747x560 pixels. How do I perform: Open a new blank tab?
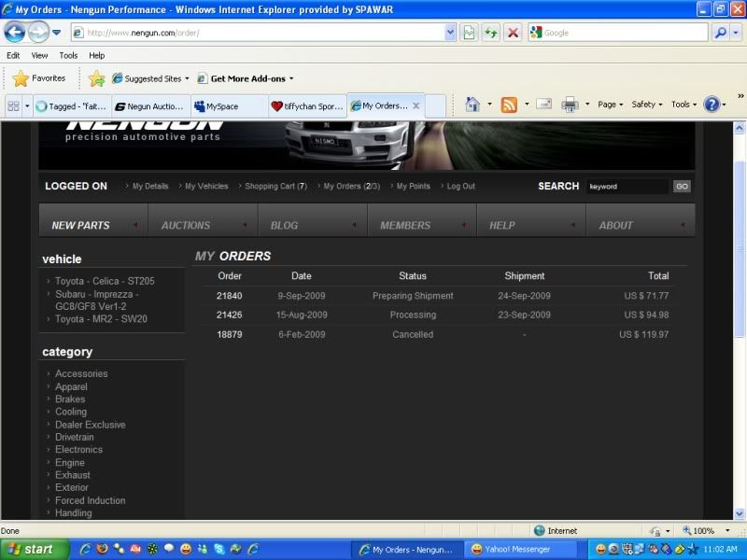[435, 106]
